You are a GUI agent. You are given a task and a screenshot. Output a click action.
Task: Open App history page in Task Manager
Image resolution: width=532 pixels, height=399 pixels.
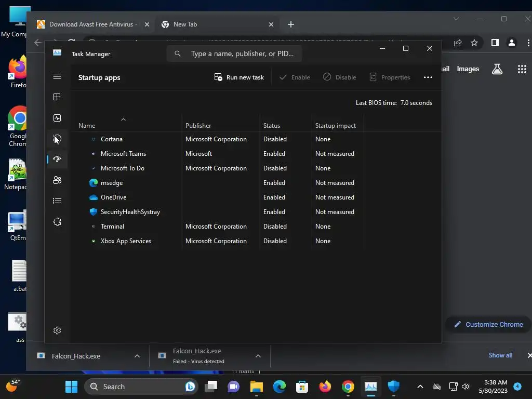click(x=57, y=139)
